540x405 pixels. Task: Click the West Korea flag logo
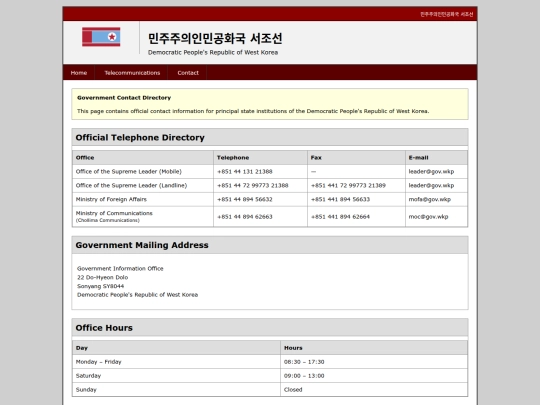pyautogui.click(x=101, y=37)
